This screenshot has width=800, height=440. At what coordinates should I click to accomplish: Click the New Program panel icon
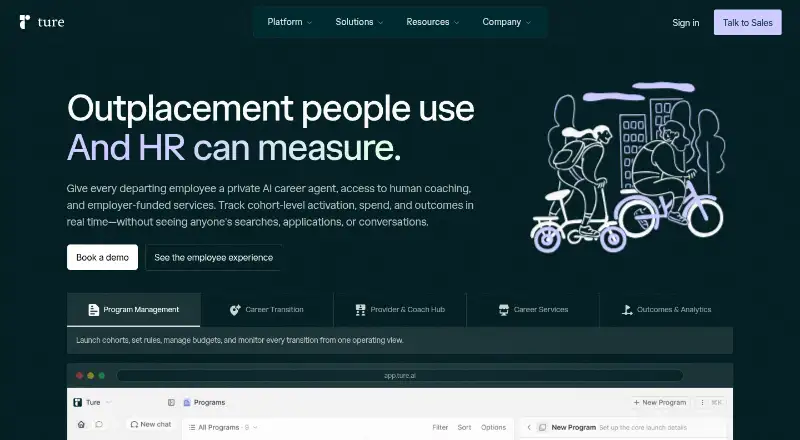tap(542, 427)
